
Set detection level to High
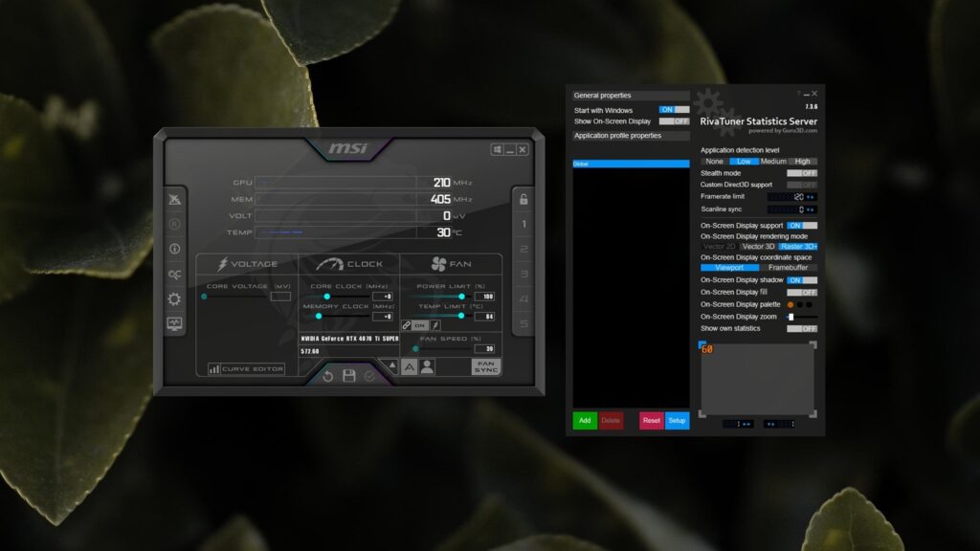[x=803, y=161]
